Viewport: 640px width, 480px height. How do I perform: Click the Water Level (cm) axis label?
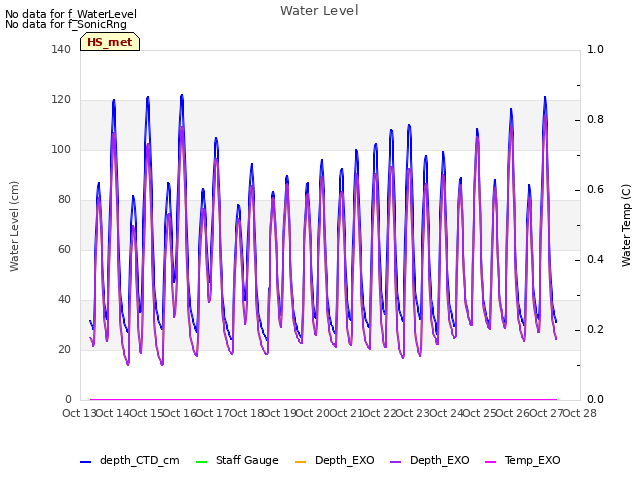[14, 226]
